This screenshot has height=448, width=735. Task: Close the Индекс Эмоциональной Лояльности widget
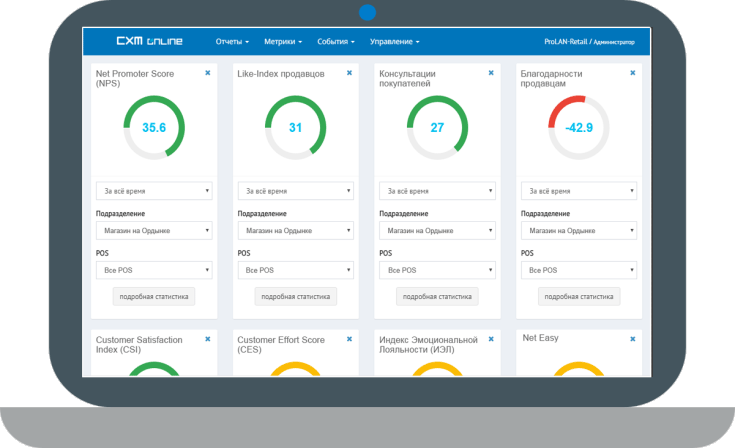point(491,339)
